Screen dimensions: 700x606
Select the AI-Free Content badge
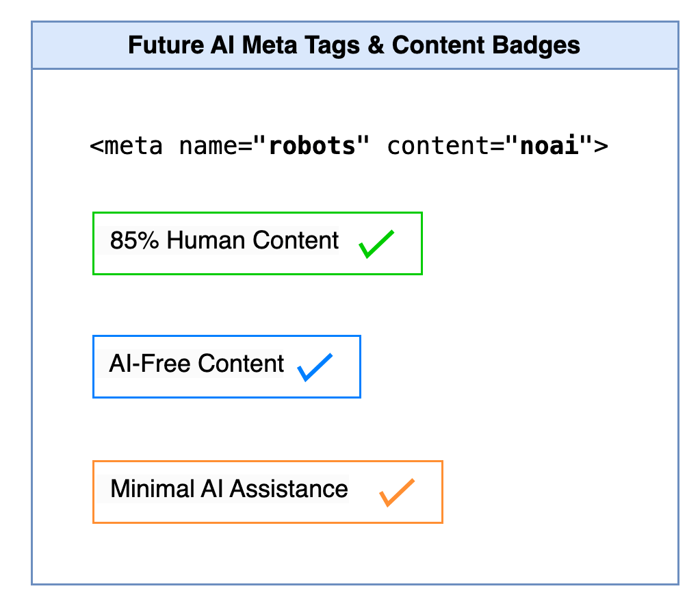tap(226, 366)
